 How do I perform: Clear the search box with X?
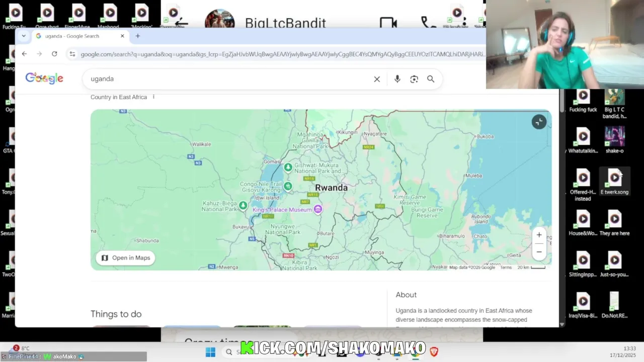(377, 79)
